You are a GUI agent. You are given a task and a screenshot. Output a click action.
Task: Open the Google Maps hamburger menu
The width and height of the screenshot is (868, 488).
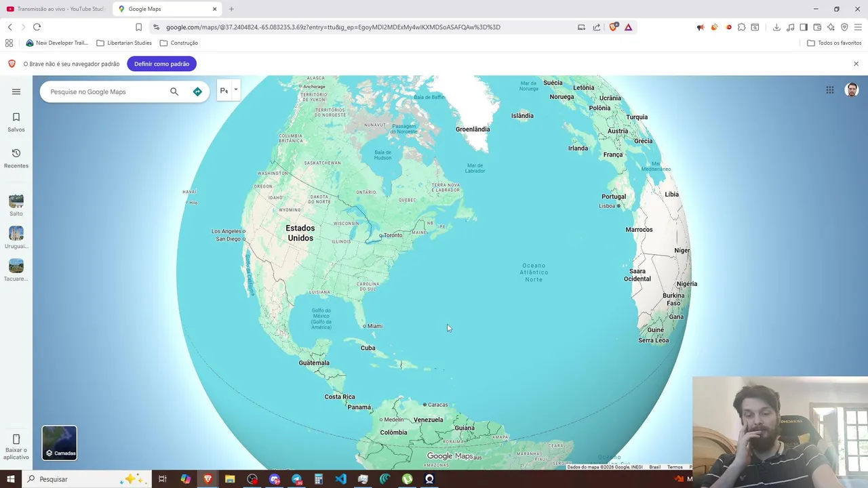tap(16, 91)
